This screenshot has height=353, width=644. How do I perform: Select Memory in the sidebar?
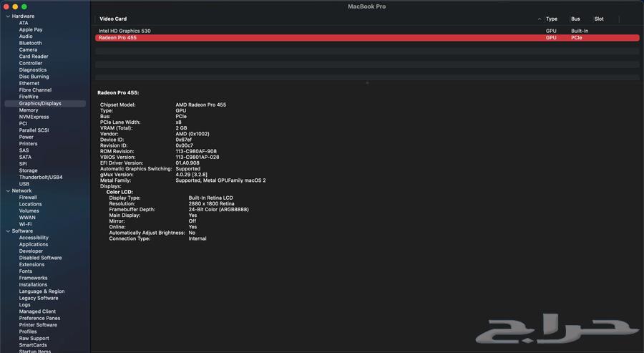tap(29, 110)
